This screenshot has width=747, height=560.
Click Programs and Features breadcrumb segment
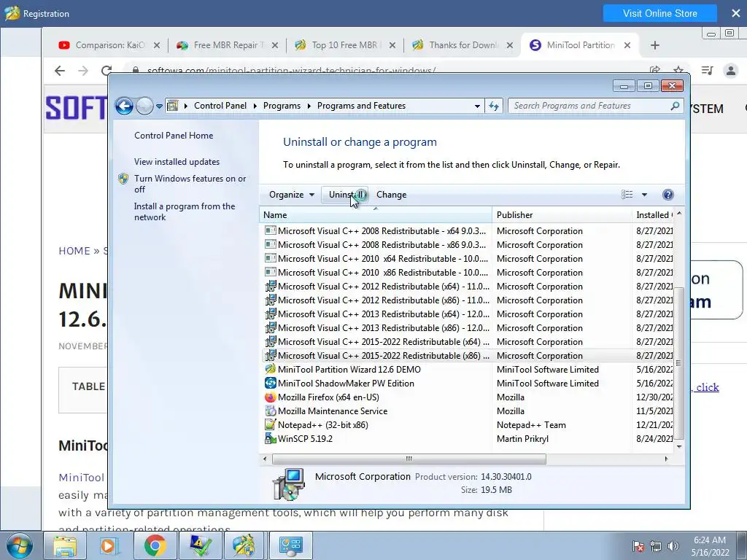[361, 106]
